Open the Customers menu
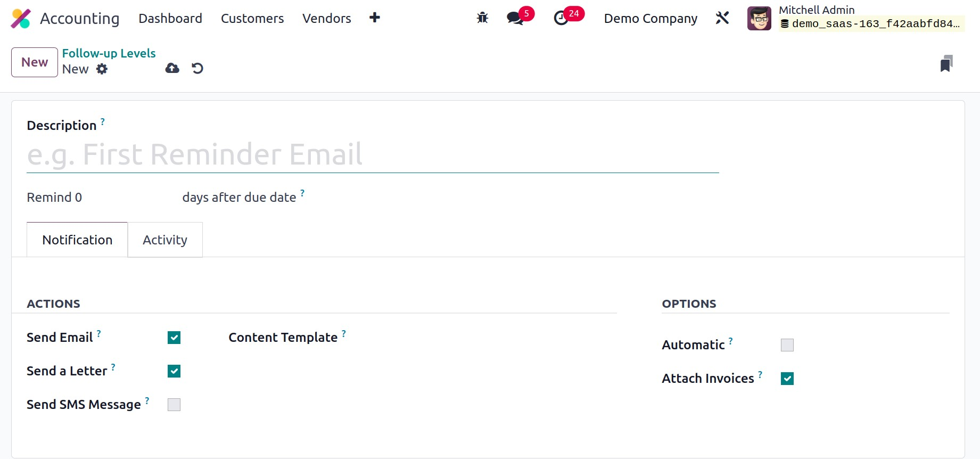This screenshot has height=459, width=980. click(x=252, y=19)
